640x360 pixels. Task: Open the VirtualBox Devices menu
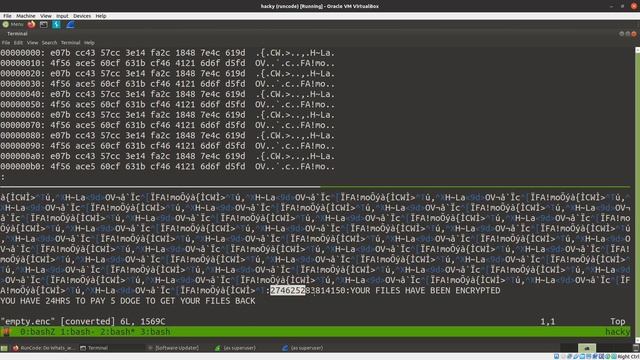pyautogui.click(x=82, y=16)
